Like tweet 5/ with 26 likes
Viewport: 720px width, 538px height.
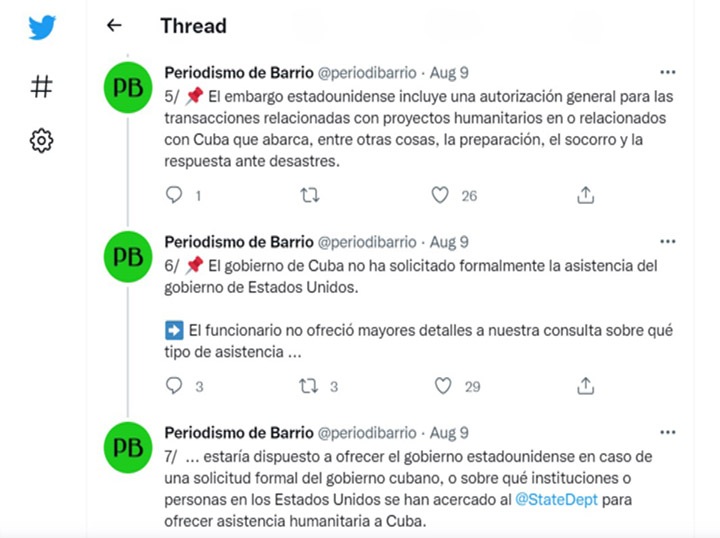440,196
